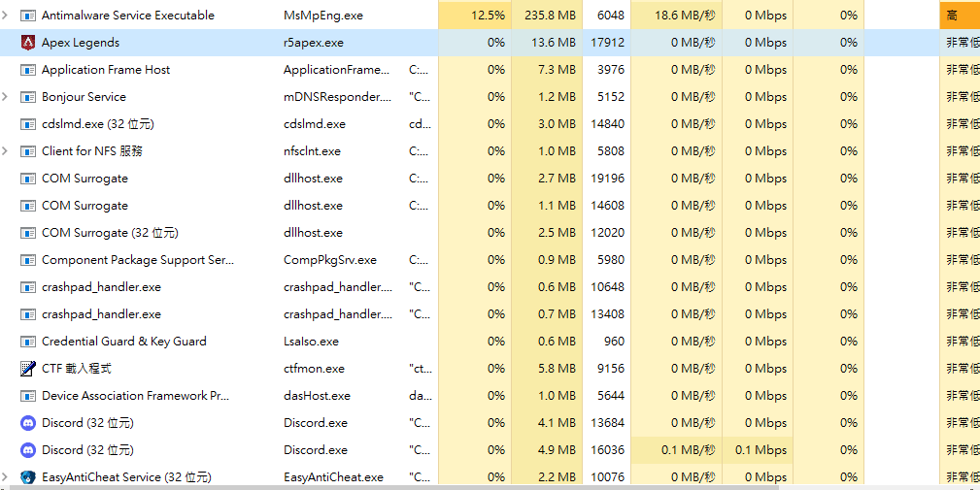Click the Discord icon for PID 16036

click(x=28, y=450)
